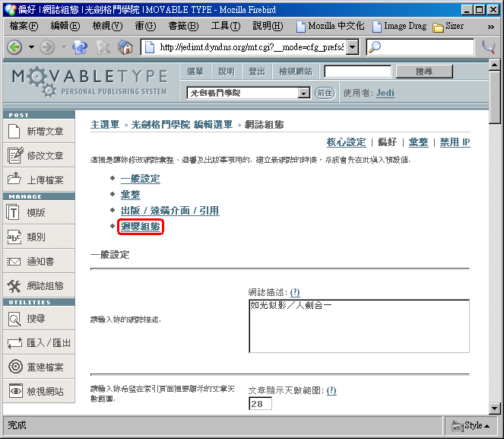Viewport: 504px width, 439px height.
Task: Open the 編輯(E) menu
Action: [65, 26]
